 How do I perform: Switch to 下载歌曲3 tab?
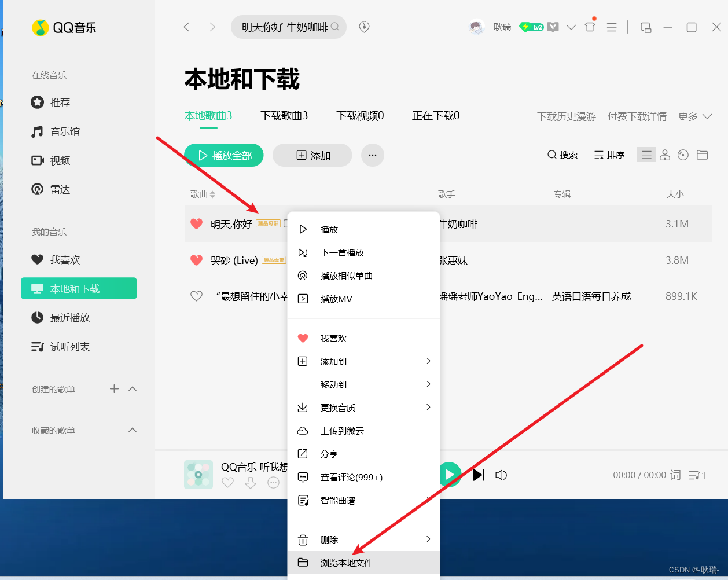point(284,116)
